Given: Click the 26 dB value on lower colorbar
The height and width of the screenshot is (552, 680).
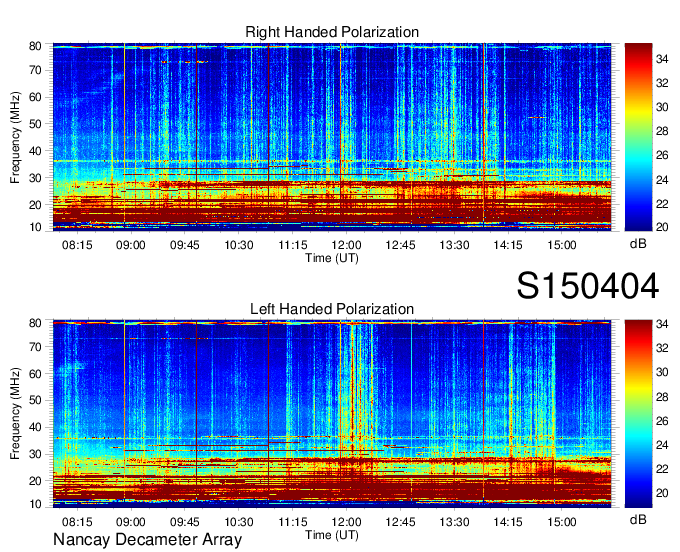Looking at the screenshot, I should (662, 421).
